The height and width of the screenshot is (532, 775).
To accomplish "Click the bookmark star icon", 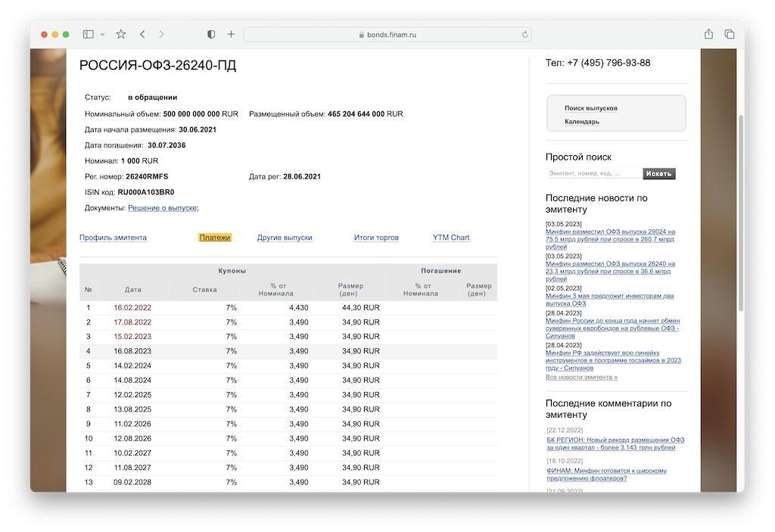I will pyautogui.click(x=121, y=34).
